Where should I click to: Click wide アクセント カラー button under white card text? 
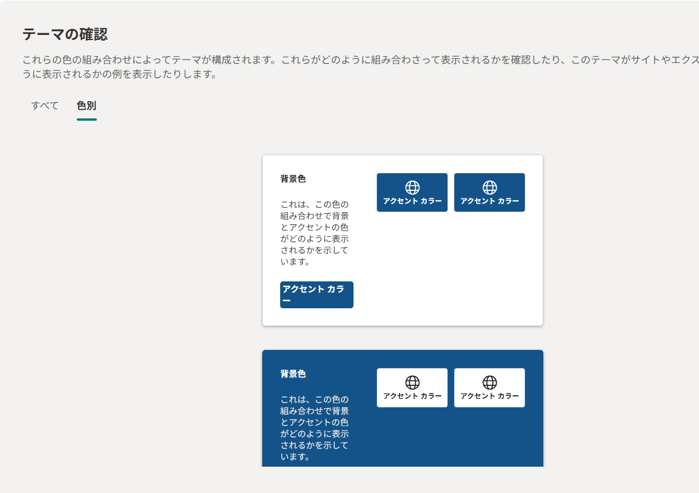coord(316,294)
